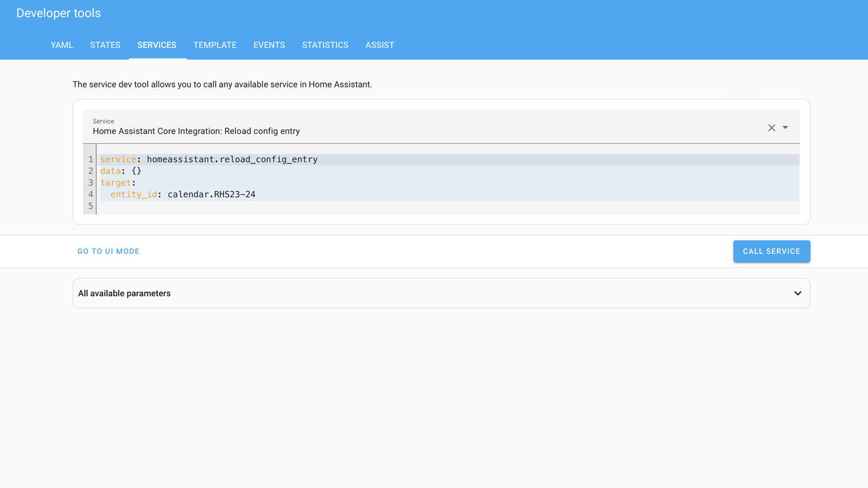
Task: Go to the TEMPLATE tab
Action: point(214,45)
